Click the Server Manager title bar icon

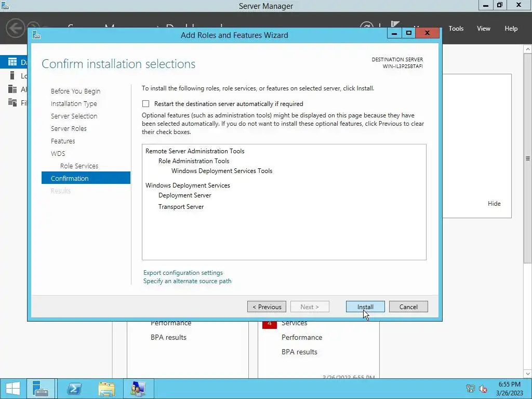coord(5,5)
